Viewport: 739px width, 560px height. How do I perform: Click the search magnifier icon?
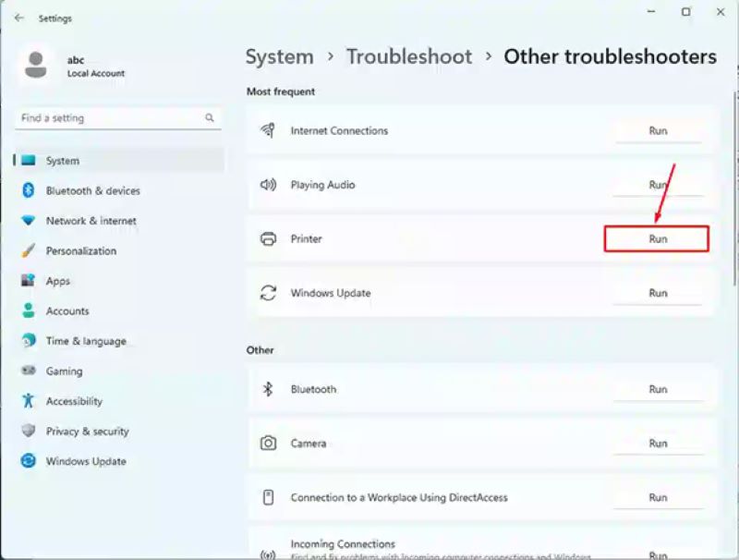point(210,118)
